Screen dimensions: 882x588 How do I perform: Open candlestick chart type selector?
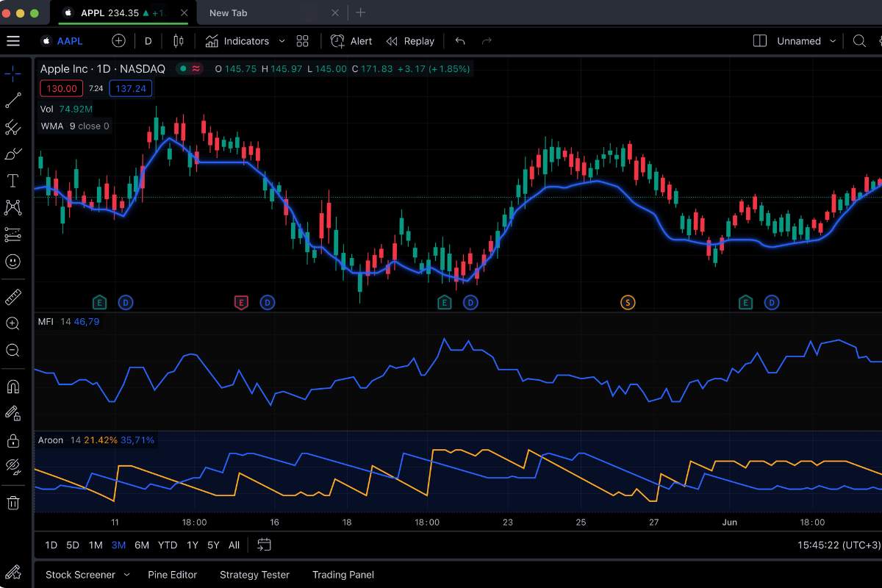(x=178, y=41)
